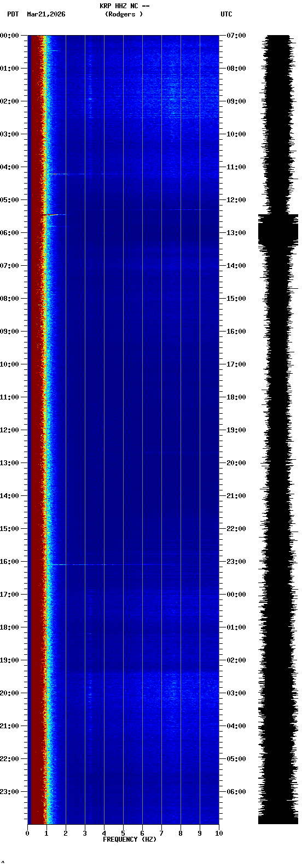Click the frequency axis "4" tick label
Screen dimensions: 302x868
click(104, 833)
